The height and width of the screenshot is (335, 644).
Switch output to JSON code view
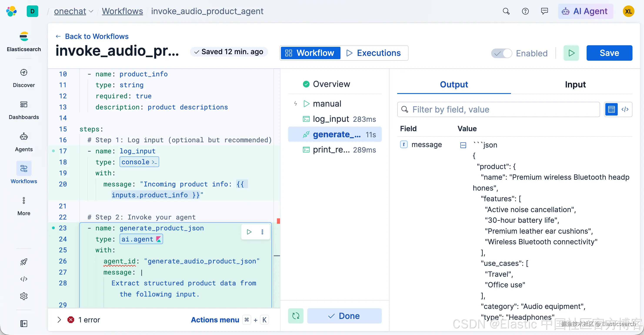pyautogui.click(x=625, y=109)
